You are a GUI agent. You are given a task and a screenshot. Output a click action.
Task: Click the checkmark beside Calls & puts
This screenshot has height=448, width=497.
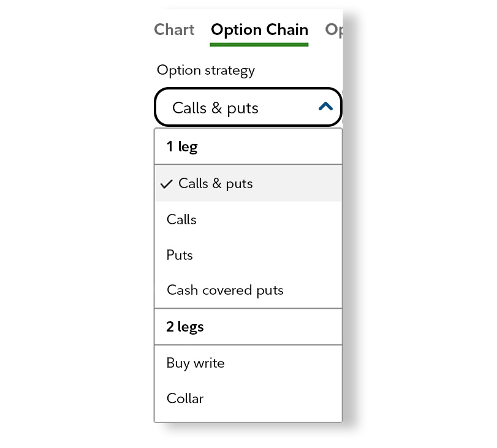tap(166, 184)
